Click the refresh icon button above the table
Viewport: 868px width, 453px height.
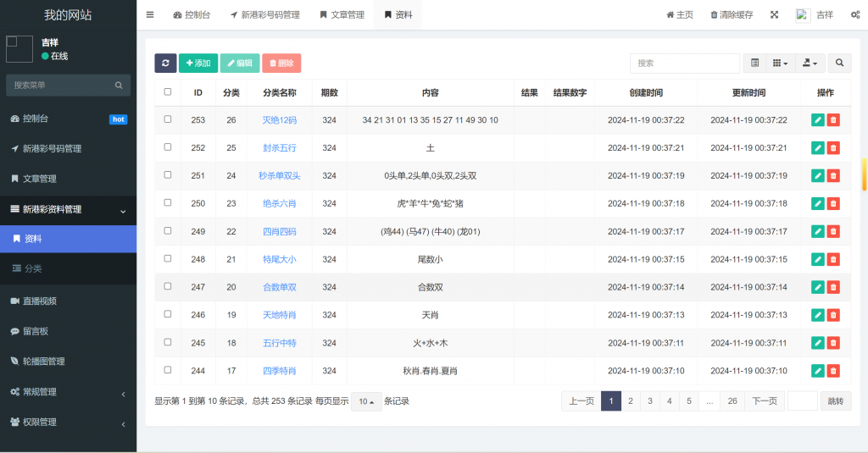(165, 64)
